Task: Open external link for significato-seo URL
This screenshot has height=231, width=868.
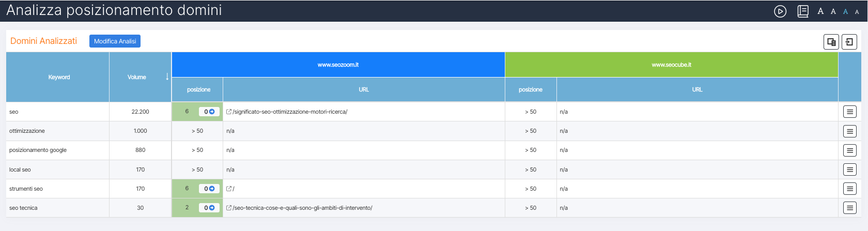Action: pos(229,112)
